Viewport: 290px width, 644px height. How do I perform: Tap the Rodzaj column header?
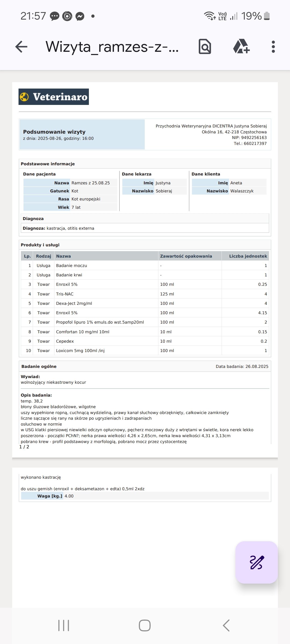point(44,256)
